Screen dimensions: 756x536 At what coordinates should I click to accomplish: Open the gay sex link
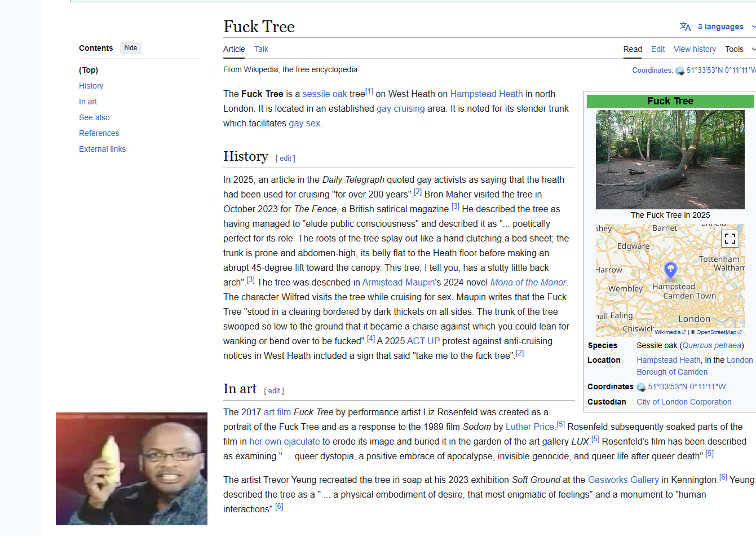(x=304, y=124)
